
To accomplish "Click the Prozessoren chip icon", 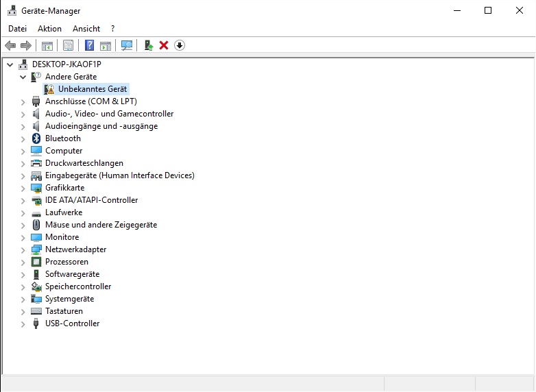I will (x=36, y=262).
